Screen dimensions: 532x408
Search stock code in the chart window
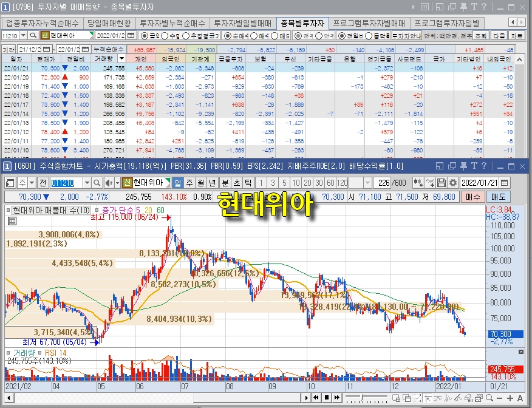point(97,183)
